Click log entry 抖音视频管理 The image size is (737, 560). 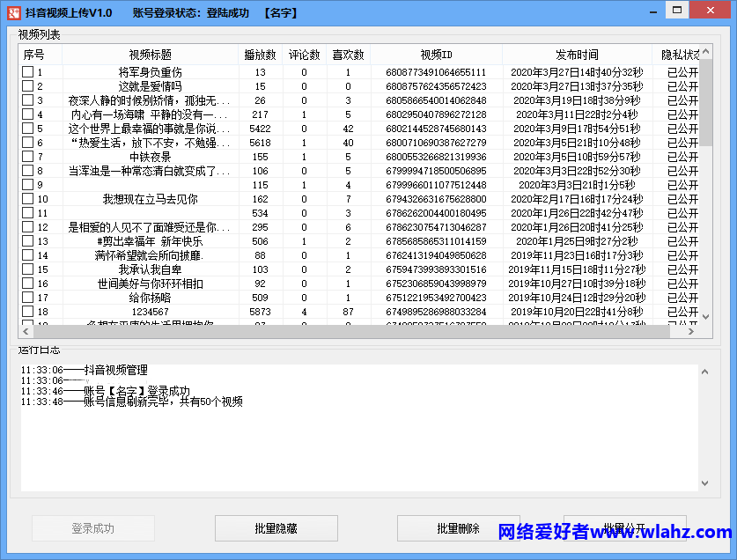click(x=116, y=370)
